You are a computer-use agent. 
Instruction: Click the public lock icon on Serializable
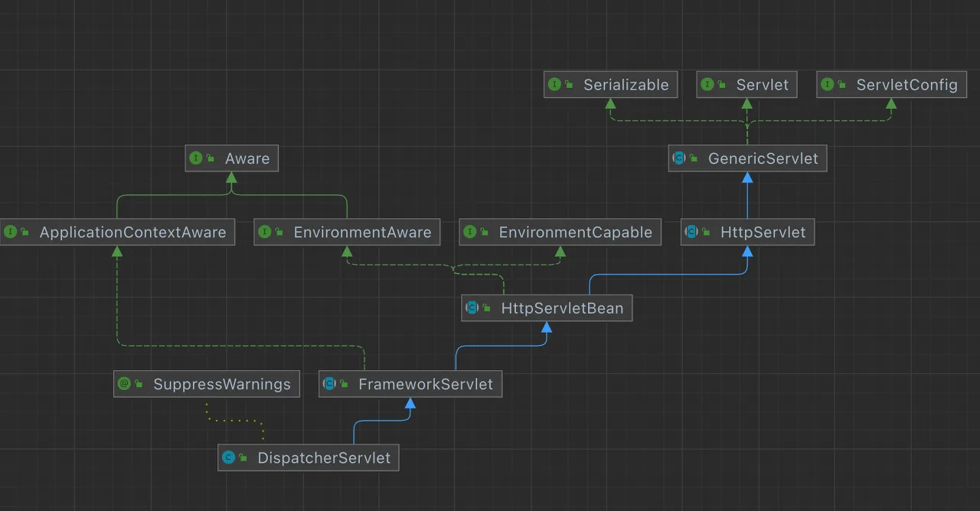pos(569,85)
